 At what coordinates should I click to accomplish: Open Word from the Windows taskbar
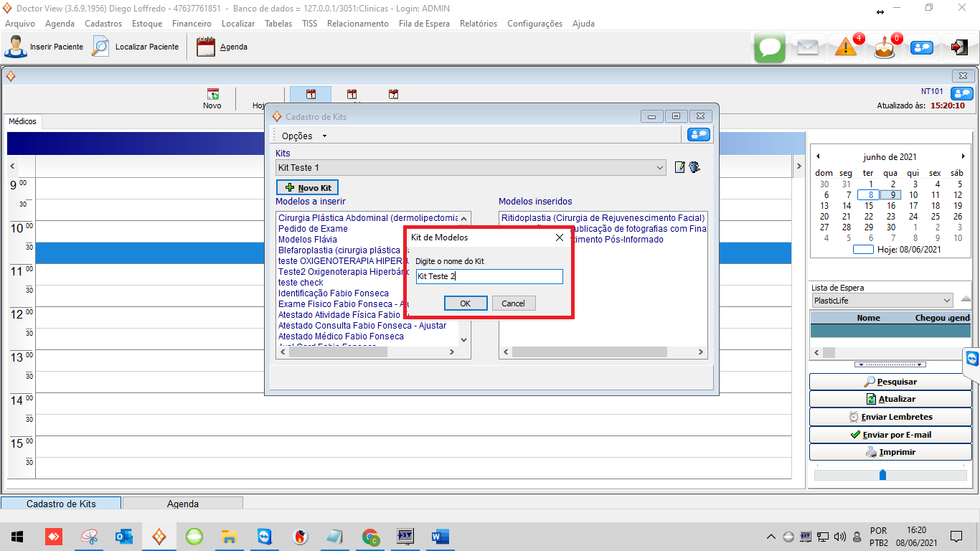(x=440, y=537)
